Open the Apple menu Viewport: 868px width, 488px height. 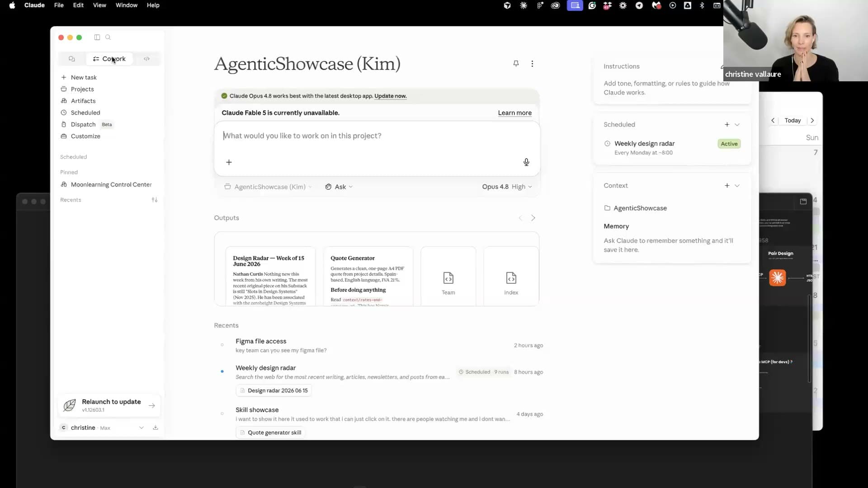point(12,5)
